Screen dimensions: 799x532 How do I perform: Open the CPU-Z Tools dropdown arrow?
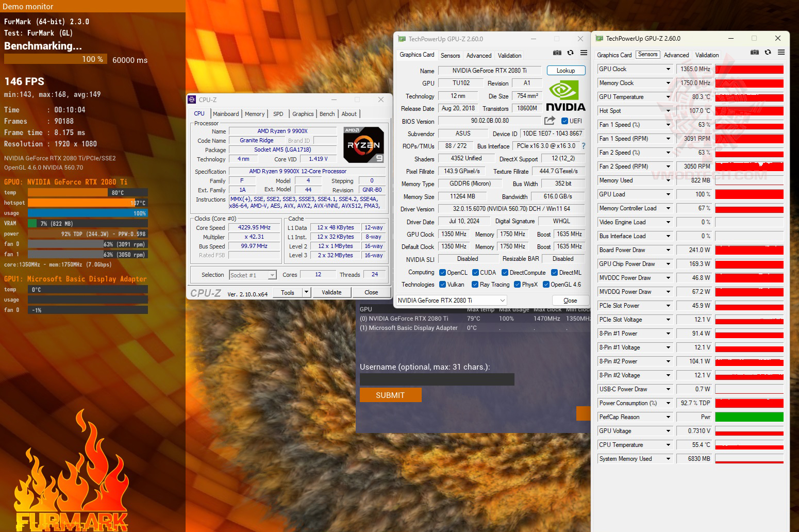[306, 292]
